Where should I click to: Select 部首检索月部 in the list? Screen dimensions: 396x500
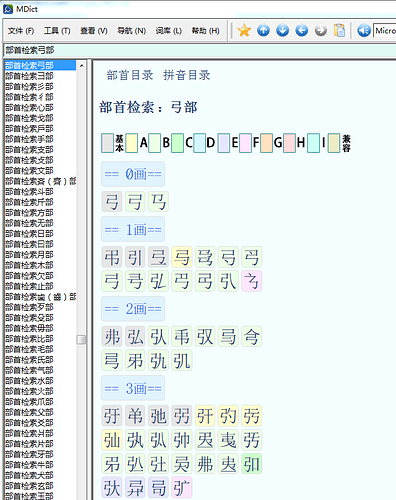pos(40,255)
